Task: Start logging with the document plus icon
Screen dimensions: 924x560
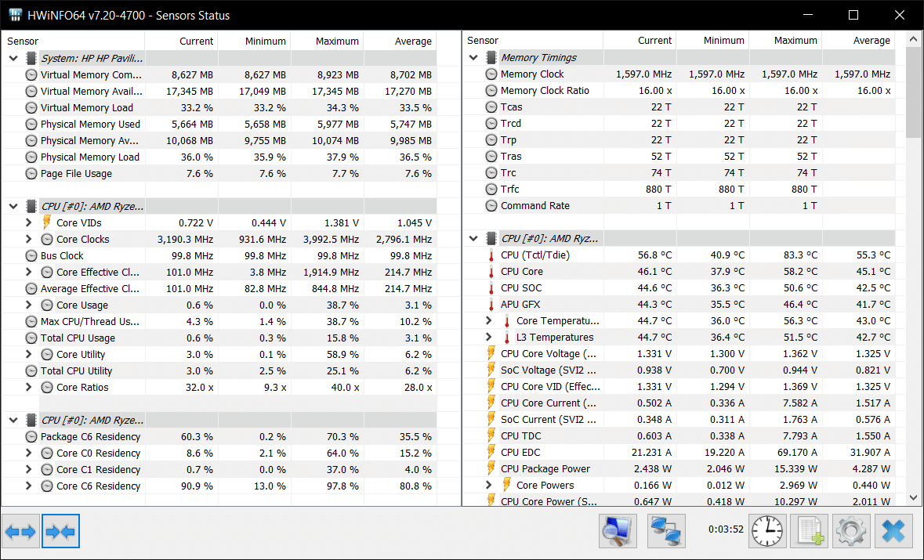Action: 809,530
